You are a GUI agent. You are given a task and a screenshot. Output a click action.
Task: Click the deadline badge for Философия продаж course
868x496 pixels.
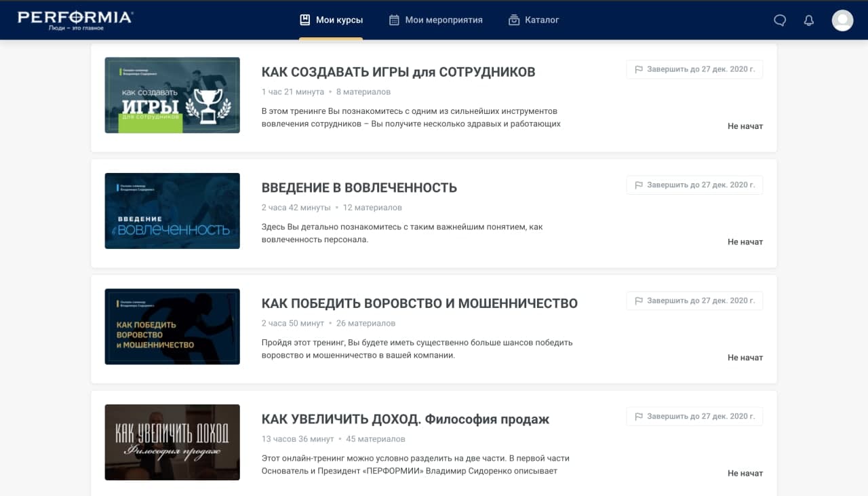point(694,416)
